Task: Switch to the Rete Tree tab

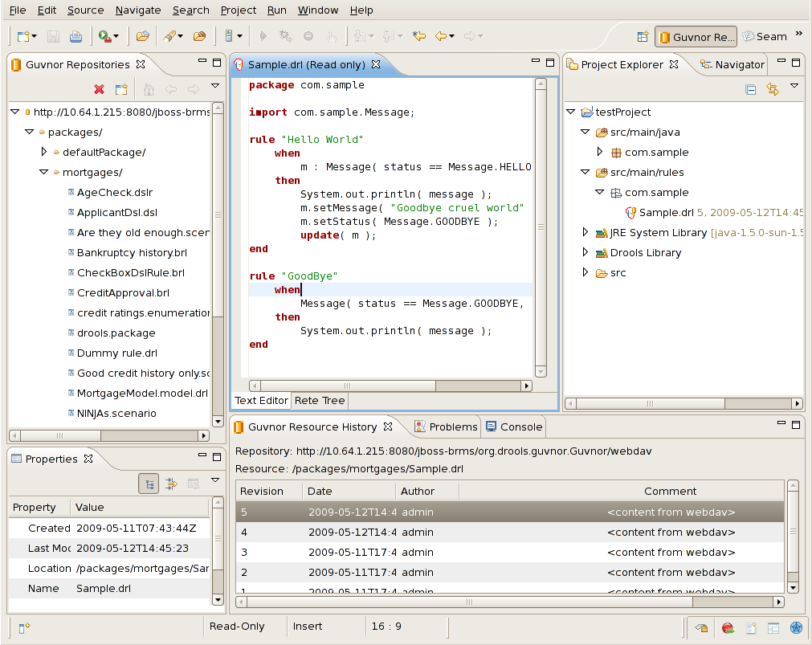Action: [x=319, y=400]
